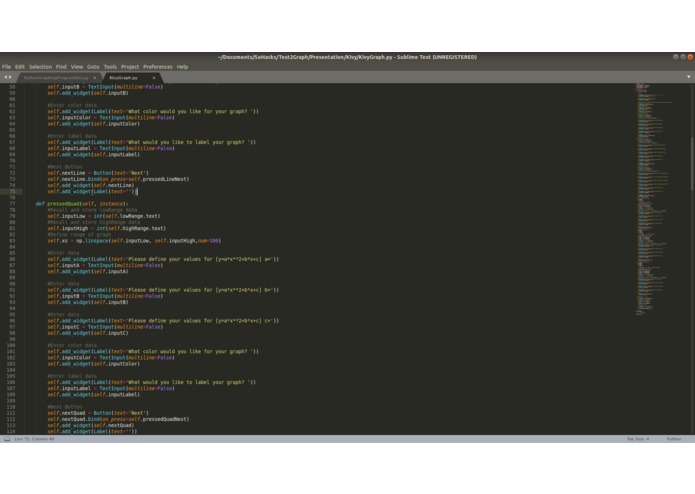The width and height of the screenshot is (695, 494).
Task: Click the 'self.nextQuad = Button(text='Next')' line
Action: [98, 413]
